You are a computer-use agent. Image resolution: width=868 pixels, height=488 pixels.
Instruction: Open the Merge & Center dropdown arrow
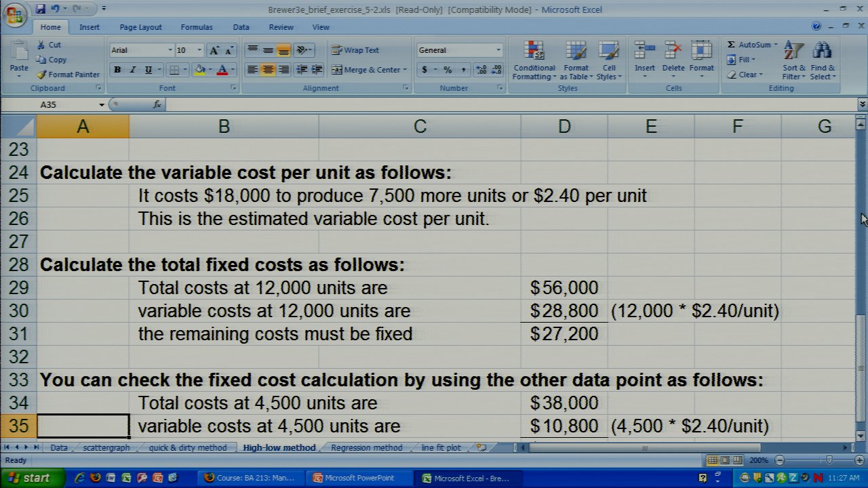(405, 70)
